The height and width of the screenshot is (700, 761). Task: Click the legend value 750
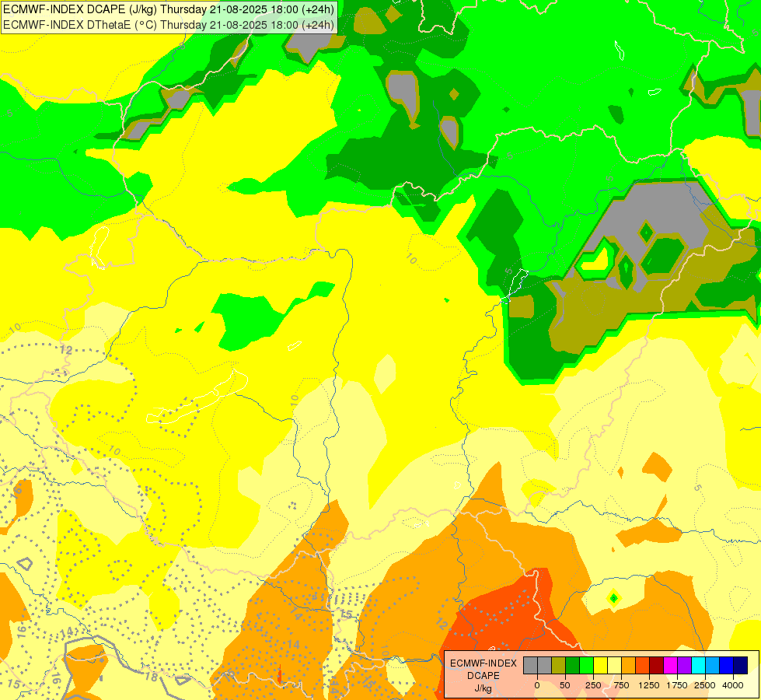pyautogui.click(x=621, y=685)
